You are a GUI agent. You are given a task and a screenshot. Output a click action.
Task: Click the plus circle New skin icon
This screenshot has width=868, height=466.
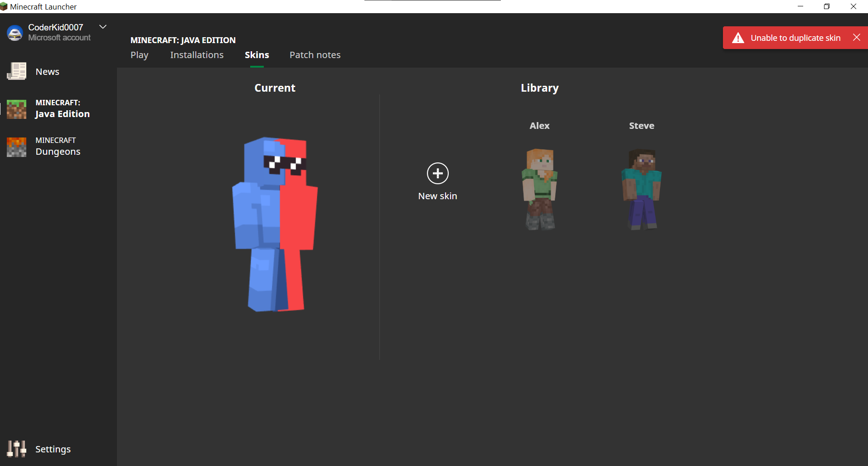point(437,173)
